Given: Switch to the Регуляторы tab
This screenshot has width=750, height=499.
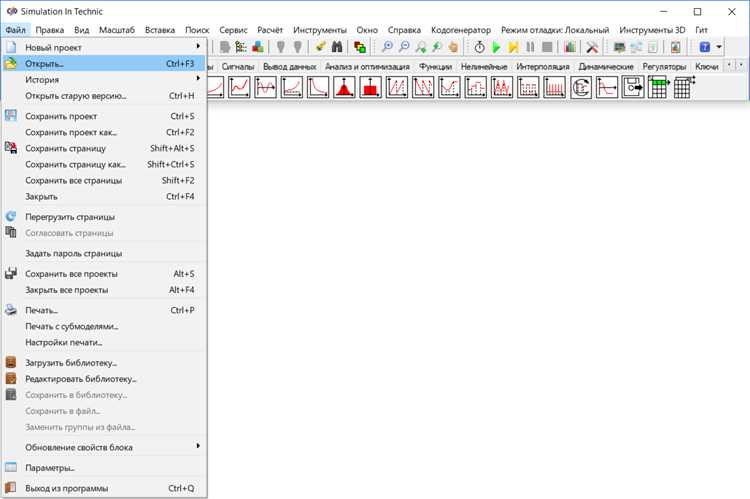Looking at the screenshot, I should click(664, 67).
